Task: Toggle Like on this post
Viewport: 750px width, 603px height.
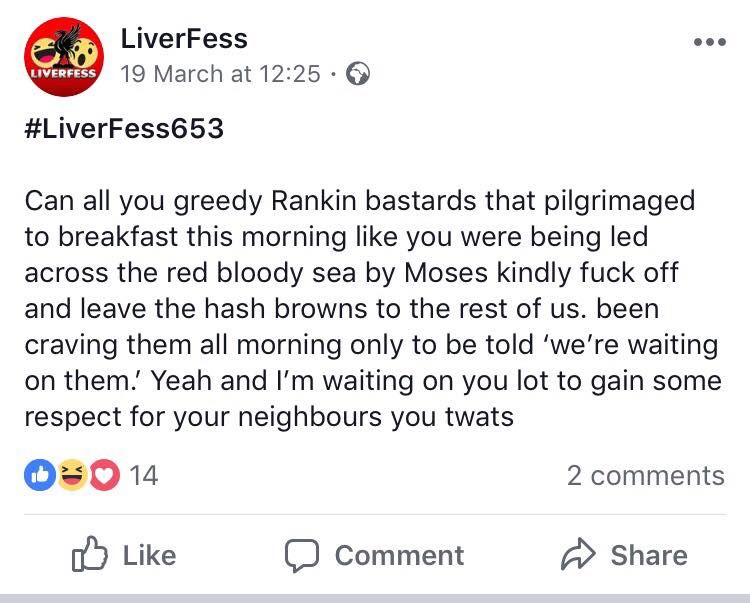Action: coord(124,555)
